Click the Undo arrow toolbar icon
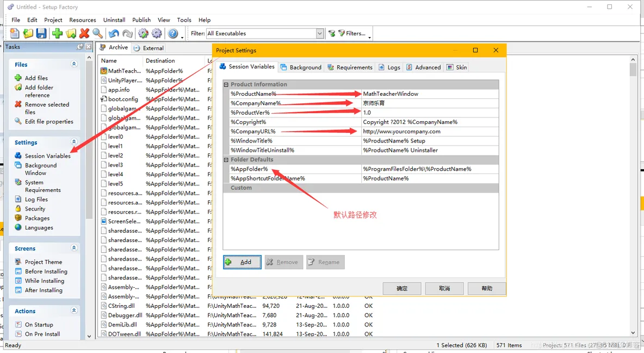Viewport: 644px width, 353px height. tap(114, 33)
